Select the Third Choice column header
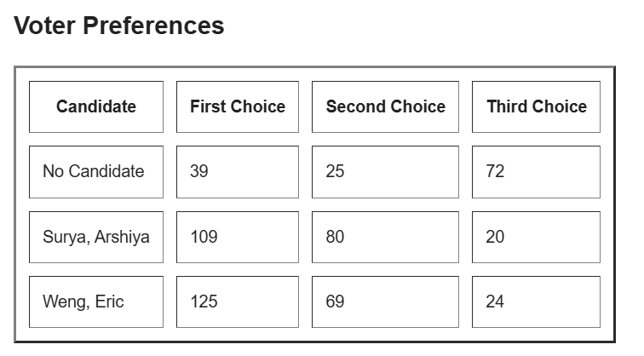The image size is (644, 356). pyautogui.click(x=536, y=106)
